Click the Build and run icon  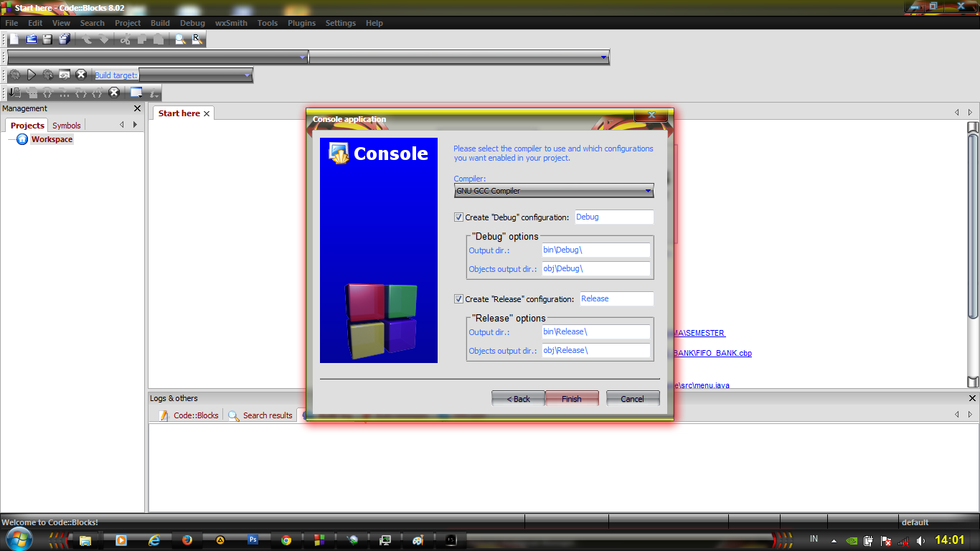48,75
